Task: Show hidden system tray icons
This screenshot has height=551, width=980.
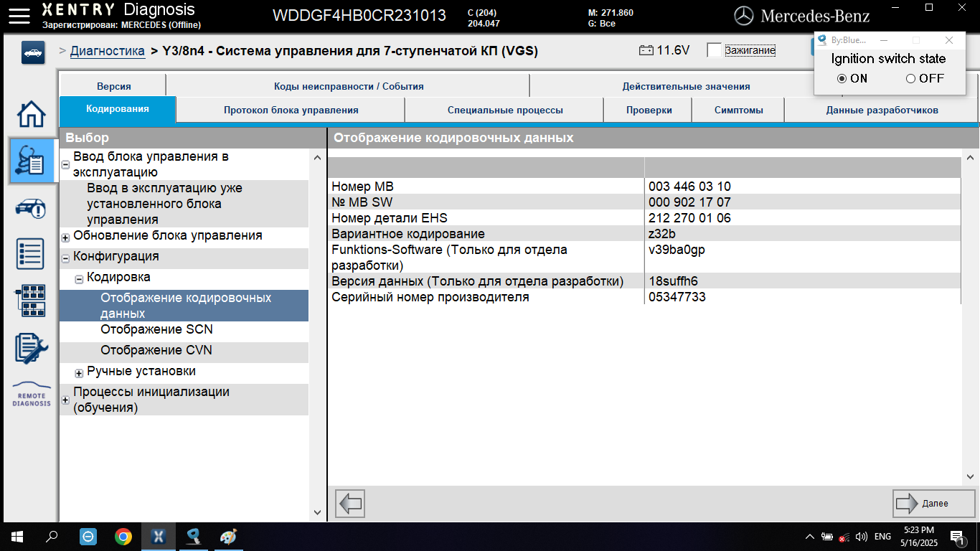Action: coord(810,537)
